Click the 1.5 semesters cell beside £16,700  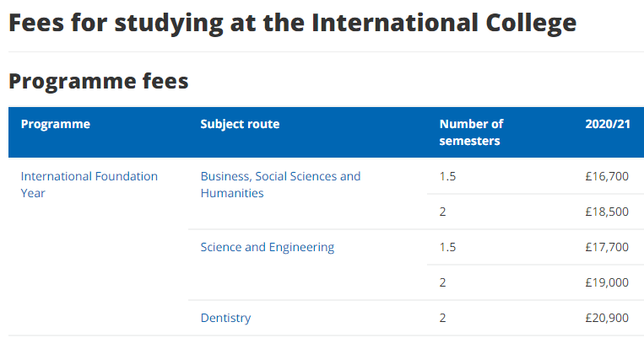pos(447,176)
